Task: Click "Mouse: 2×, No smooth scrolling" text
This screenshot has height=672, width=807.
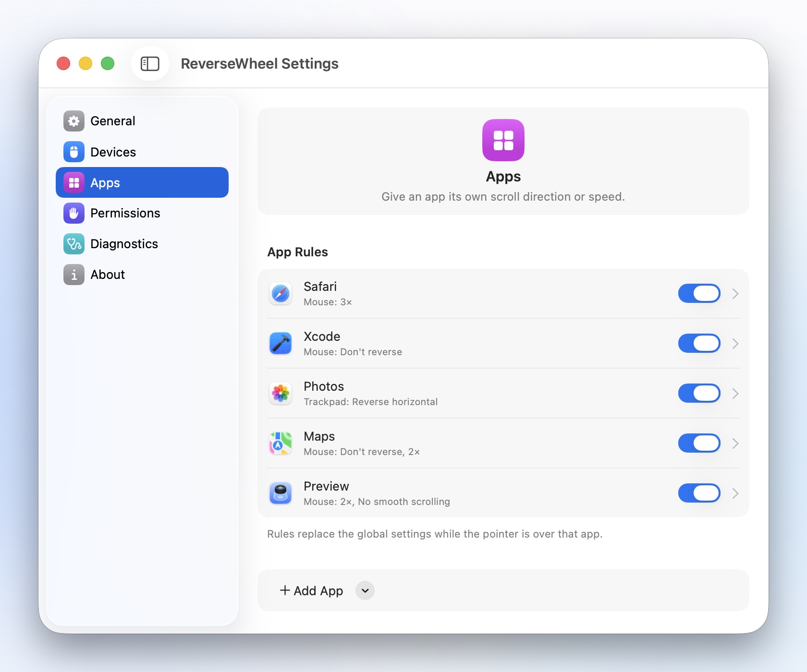Action: point(377,502)
